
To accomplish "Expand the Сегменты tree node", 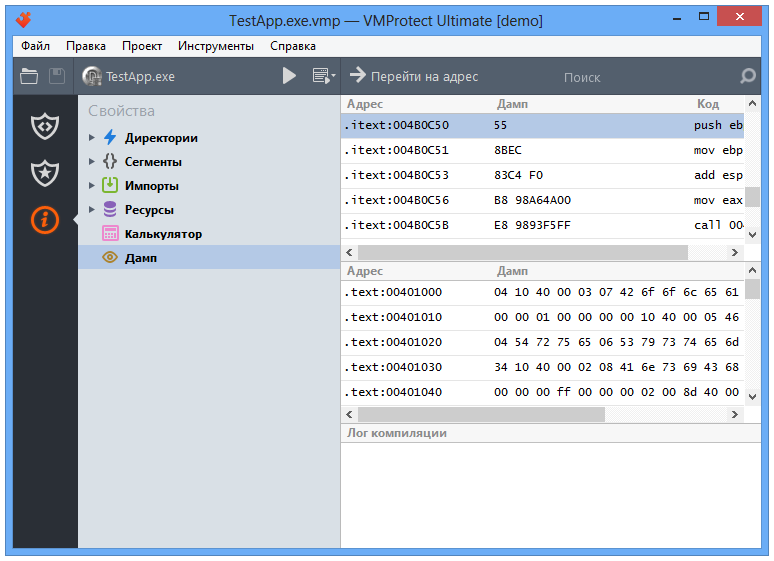I will tap(91, 161).
